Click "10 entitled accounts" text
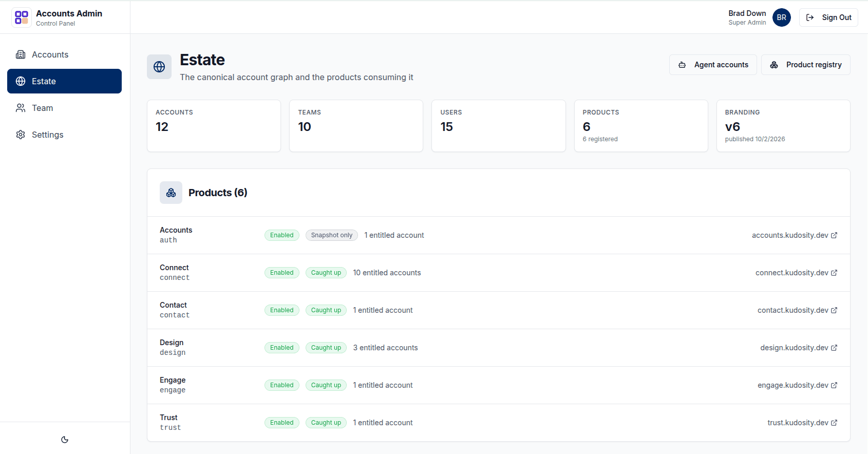Image resolution: width=868 pixels, height=454 pixels. coord(387,273)
